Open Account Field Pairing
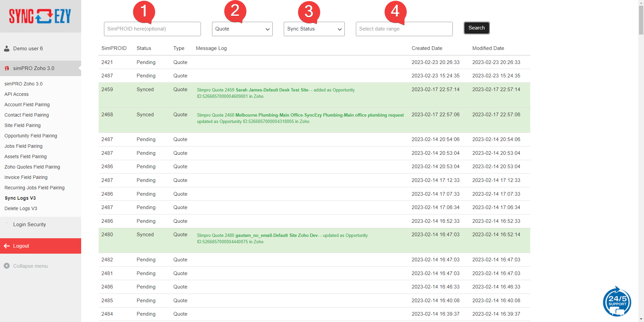Image resolution: width=644 pixels, height=322 pixels. pyautogui.click(x=27, y=105)
